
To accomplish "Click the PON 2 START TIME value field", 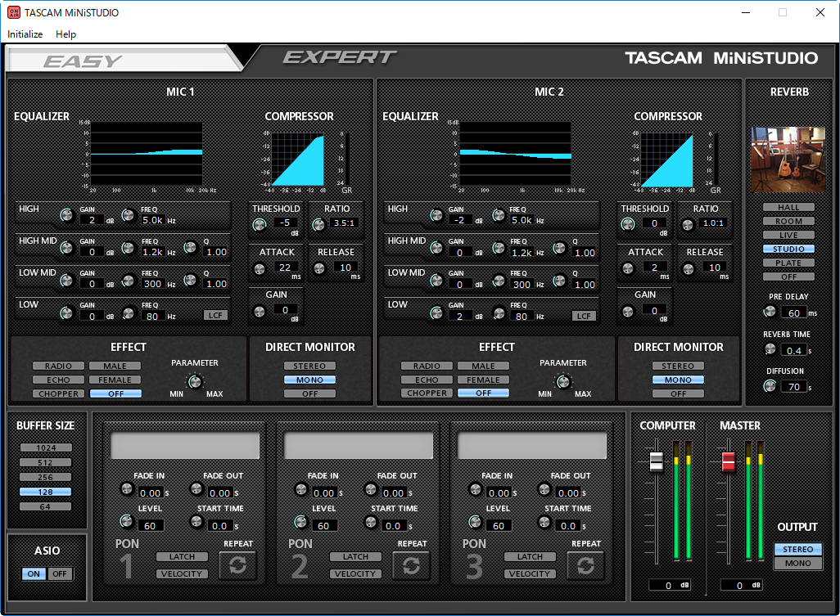I will 394,526.
